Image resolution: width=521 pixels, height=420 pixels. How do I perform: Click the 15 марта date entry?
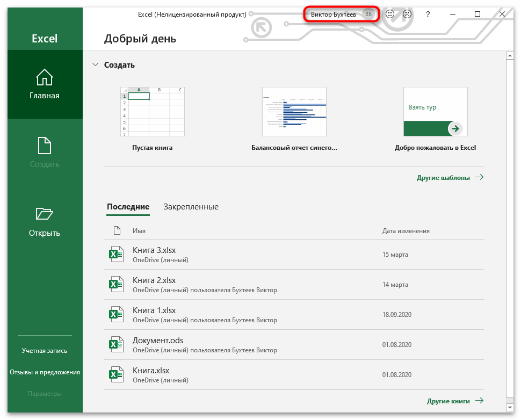click(395, 255)
